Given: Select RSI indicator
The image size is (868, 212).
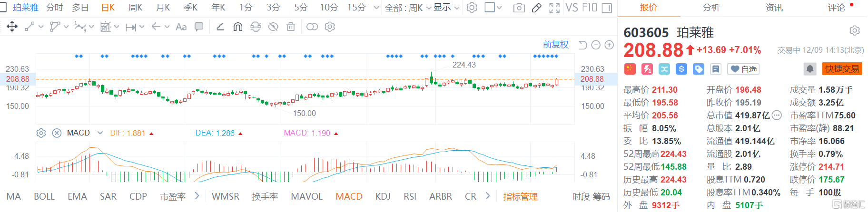Looking at the screenshot, I should coord(410,196).
